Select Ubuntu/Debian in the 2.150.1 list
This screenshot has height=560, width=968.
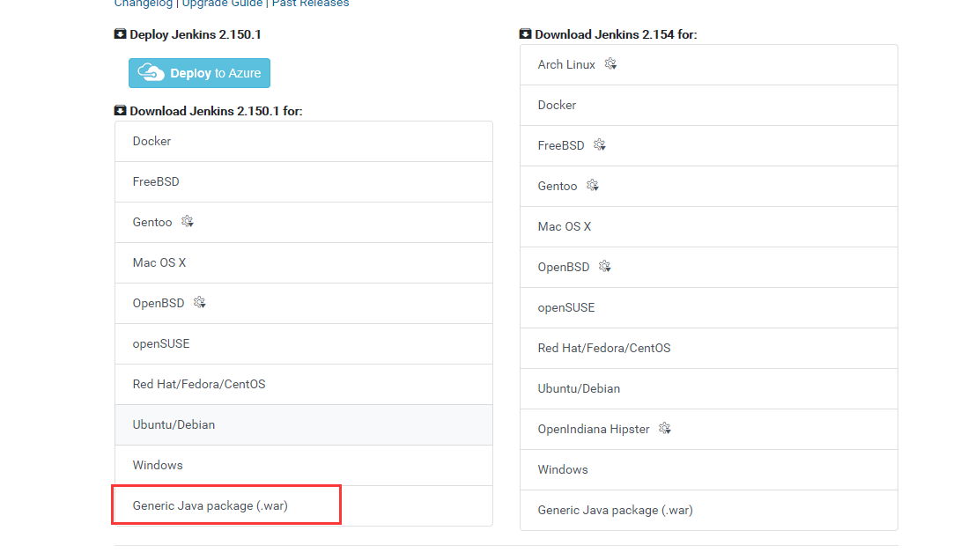coord(174,424)
